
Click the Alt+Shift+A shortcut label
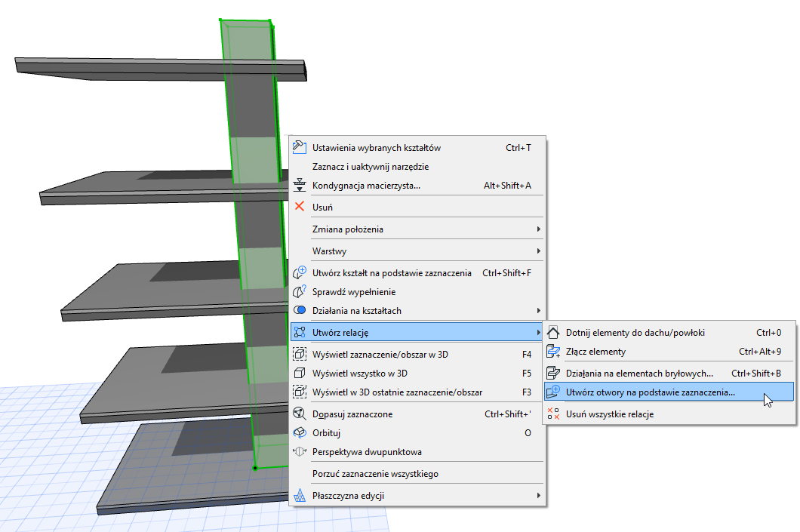coord(507,185)
